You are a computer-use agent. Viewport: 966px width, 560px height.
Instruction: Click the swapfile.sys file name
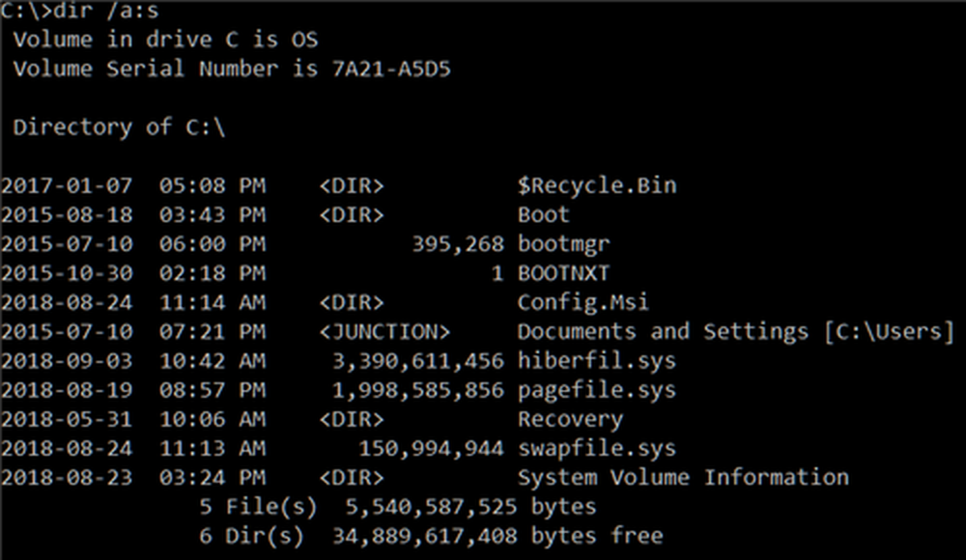coord(596,449)
